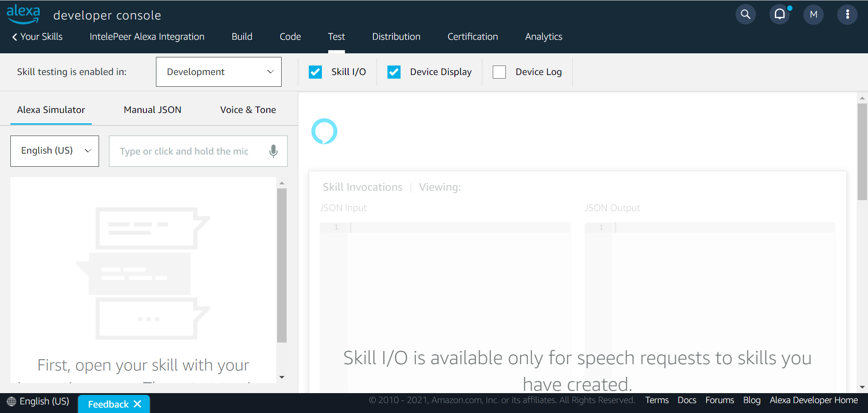Open the Docs footer link
The width and height of the screenshot is (868, 413).
point(687,400)
